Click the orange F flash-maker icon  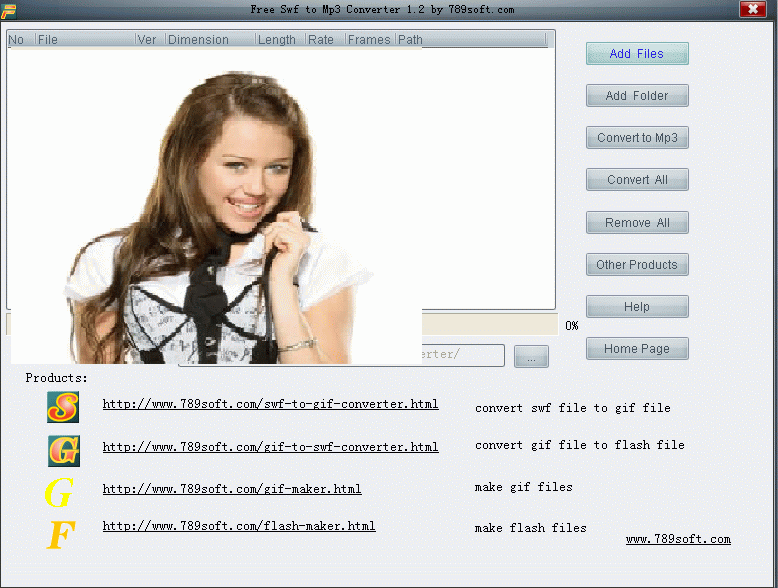(x=60, y=535)
